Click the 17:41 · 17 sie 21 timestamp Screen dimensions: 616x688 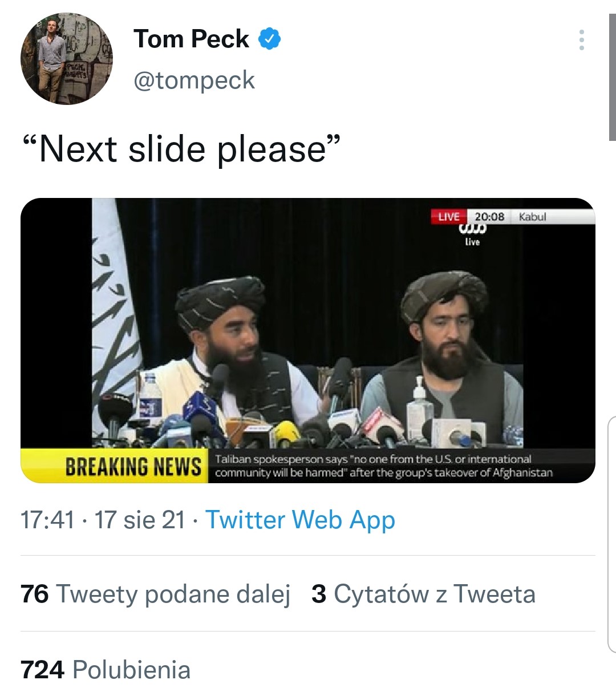(103, 520)
